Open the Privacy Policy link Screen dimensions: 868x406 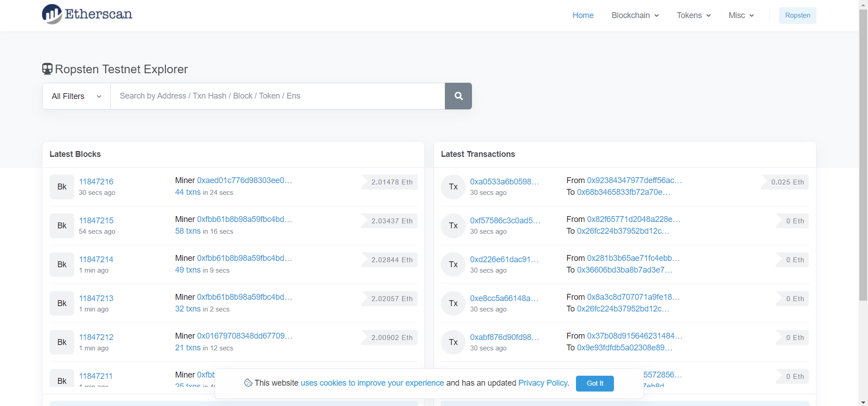pos(543,383)
